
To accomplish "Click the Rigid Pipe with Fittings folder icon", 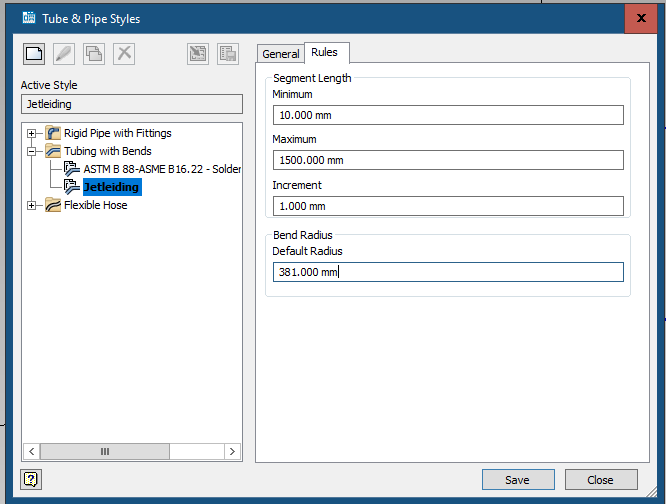I will tap(53, 133).
